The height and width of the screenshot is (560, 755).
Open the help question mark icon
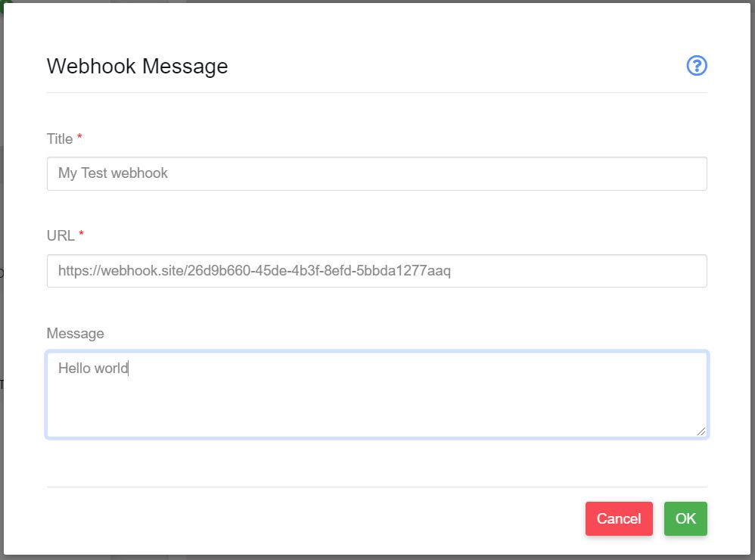click(696, 66)
